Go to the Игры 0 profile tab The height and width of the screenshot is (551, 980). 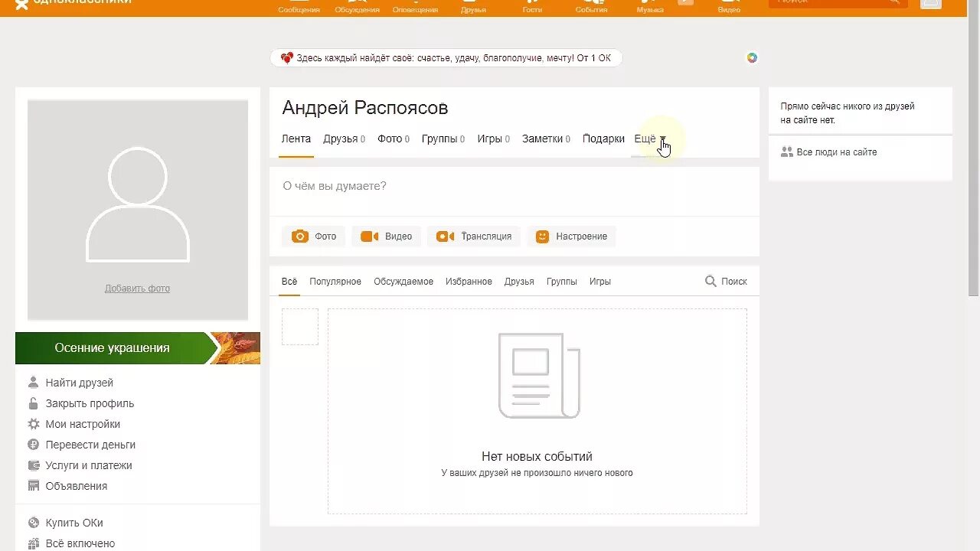click(494, 139)
